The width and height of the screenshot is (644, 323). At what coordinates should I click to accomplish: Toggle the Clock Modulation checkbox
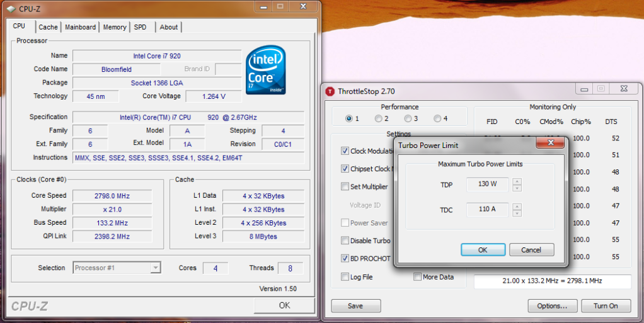[345, 151]
